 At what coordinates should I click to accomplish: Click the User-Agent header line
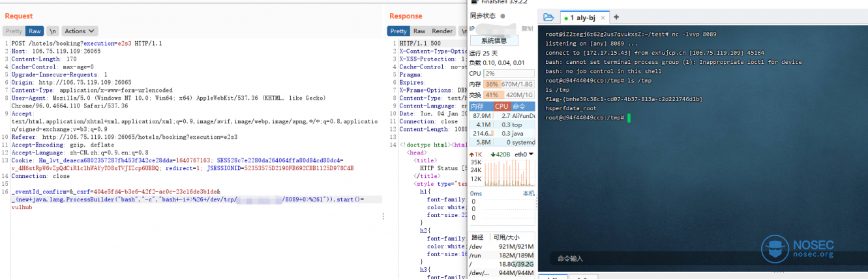[x=170, y=101]
